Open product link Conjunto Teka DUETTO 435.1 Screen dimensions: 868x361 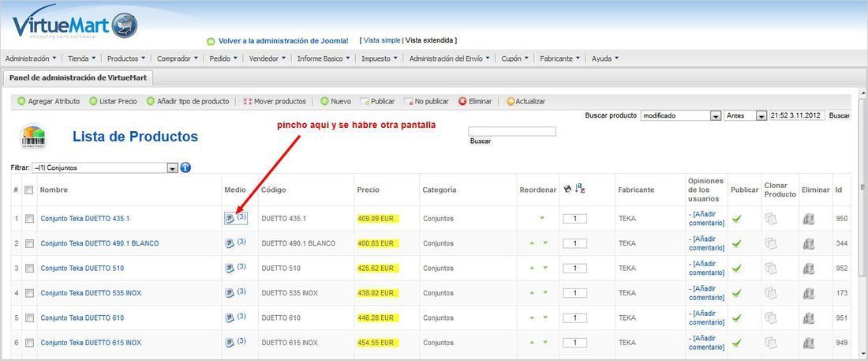84,219
